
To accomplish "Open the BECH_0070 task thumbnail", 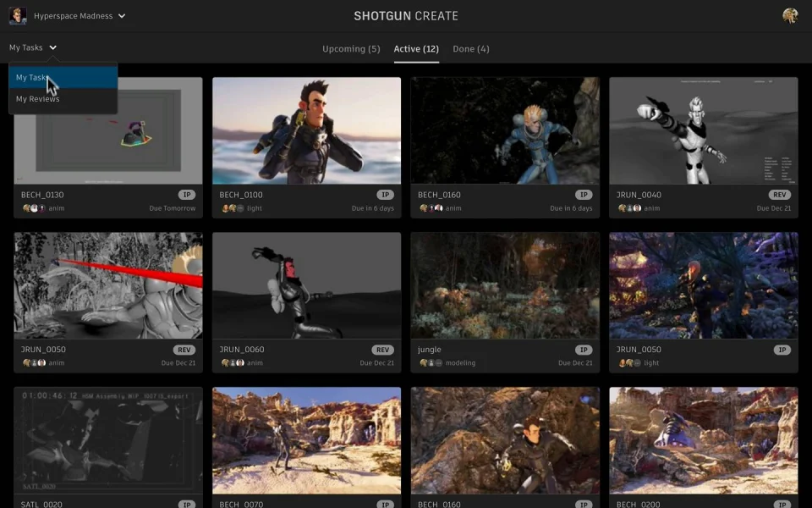I will 306,440.
